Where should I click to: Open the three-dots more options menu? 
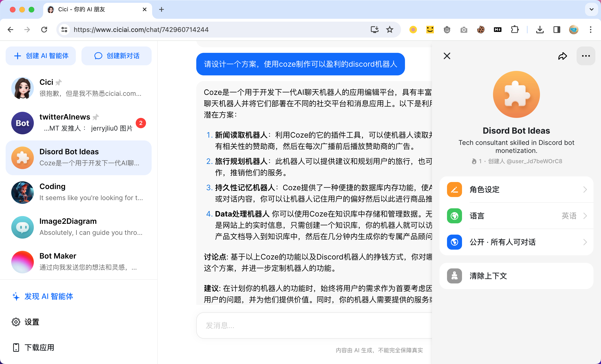tap(586, 56)
